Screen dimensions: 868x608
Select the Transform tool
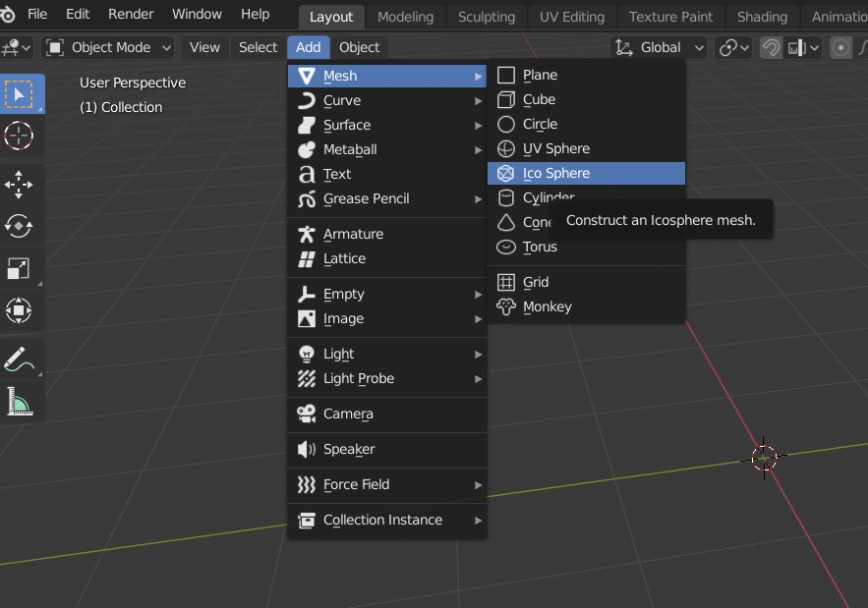click(x=20, y=310)
